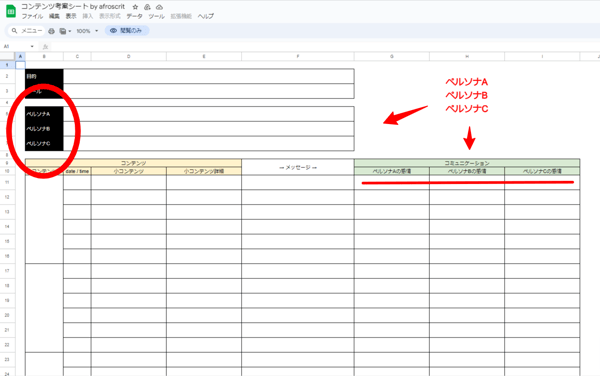Click the green コミュニケーション header cell
The height and width of the screenshot is (376, 600).
click(467, 163)
